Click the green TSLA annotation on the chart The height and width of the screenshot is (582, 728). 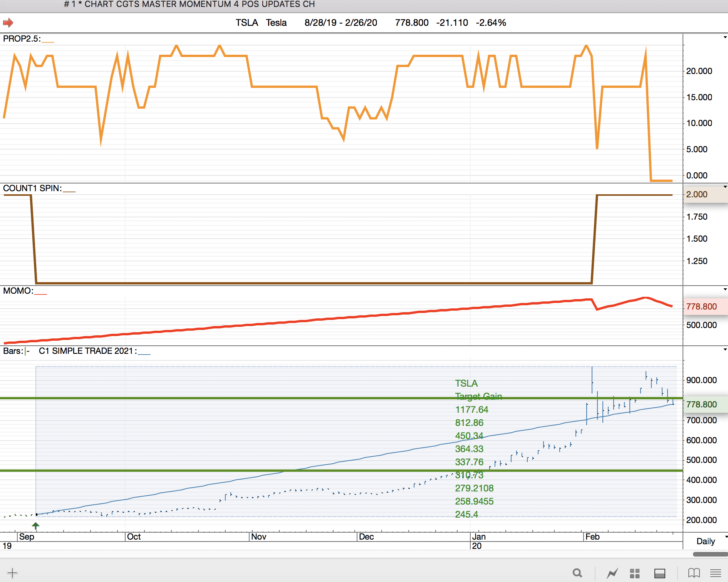pyautogui.click(x=466, y=383)
